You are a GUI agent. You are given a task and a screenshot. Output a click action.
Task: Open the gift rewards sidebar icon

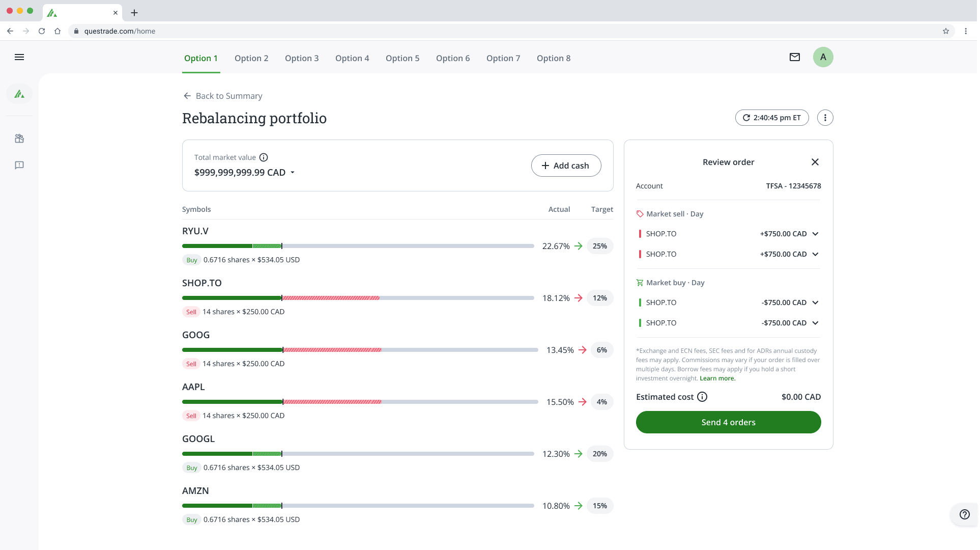pyautogui.click(x=19, y=139)
